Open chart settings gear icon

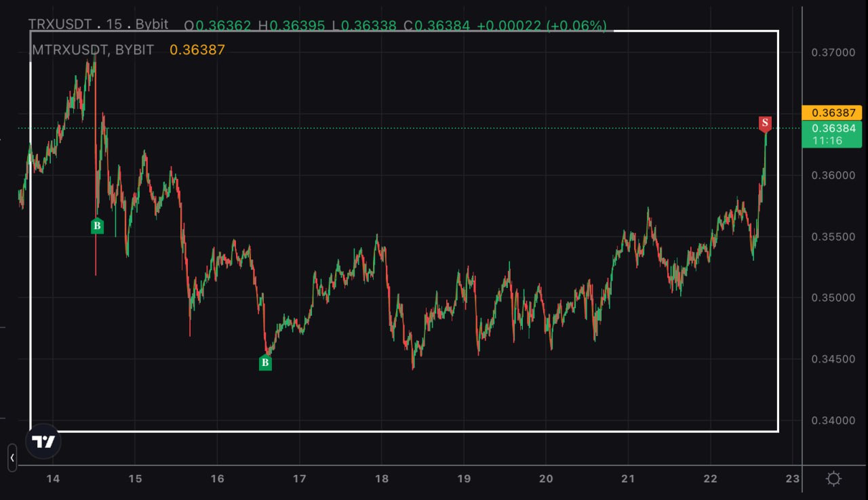(x=834, y=479)
